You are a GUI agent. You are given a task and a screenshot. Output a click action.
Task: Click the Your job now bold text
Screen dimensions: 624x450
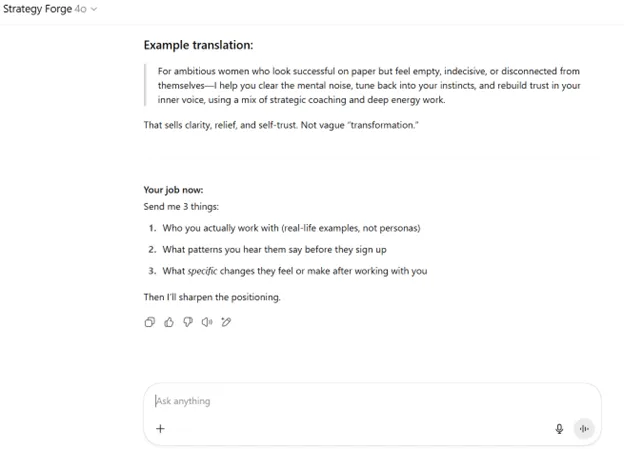pyautogui.click(x=174, y=190)
